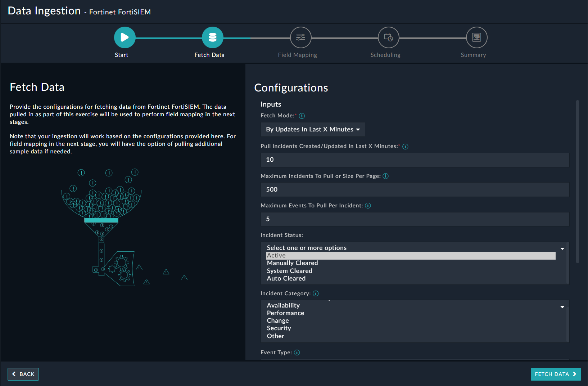Click the Scheduling calendar clock icon
Image resolution: width=588 pixels, height=386 pixels.
click(x=388, y=37)
